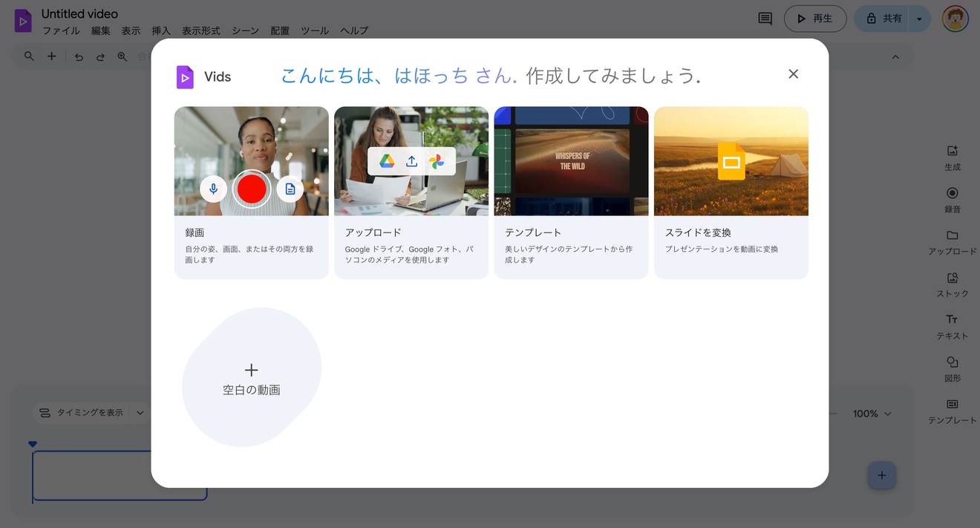Click the 共有 share button
Image resolution: width=980 pixels, height=528 pixels.
pyautogui.click(x=883, y=19)
